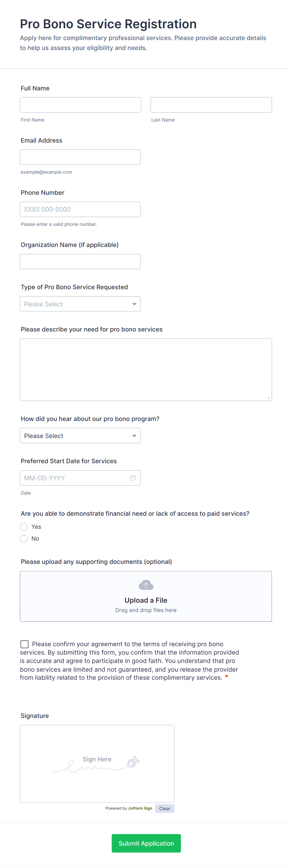The height and width of the screenshot is (868, 289).
Task: Expand the how did you hear dropdown
Action: click(80, 436)
